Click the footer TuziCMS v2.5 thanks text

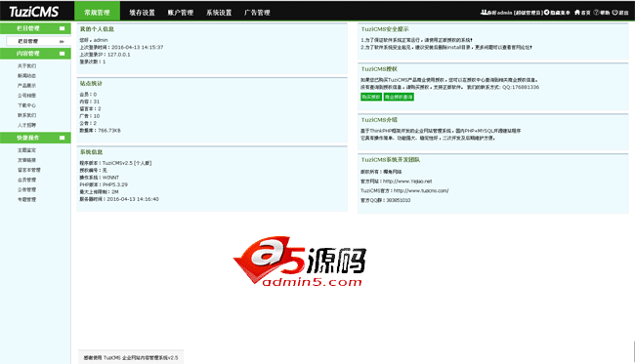[131, 357]
